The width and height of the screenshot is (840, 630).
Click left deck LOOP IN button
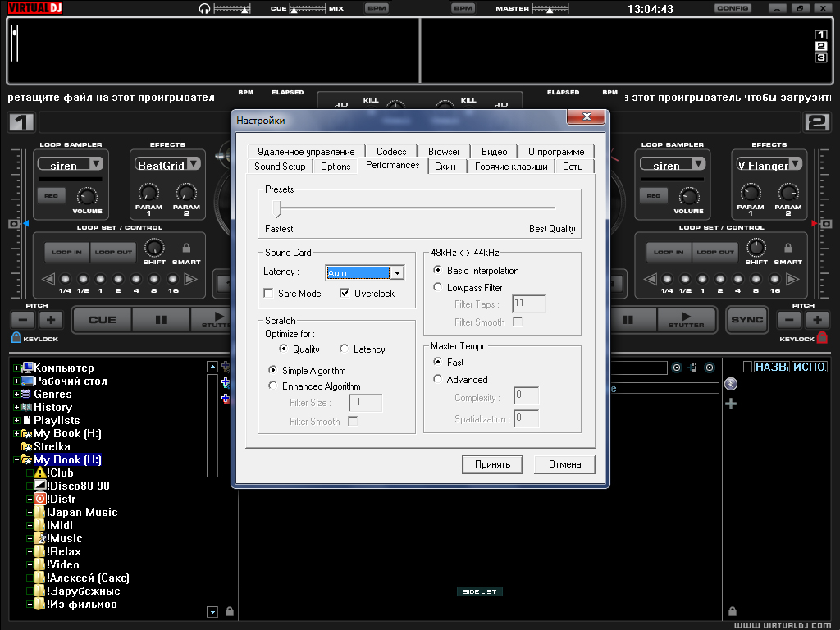tap(67, 252)
